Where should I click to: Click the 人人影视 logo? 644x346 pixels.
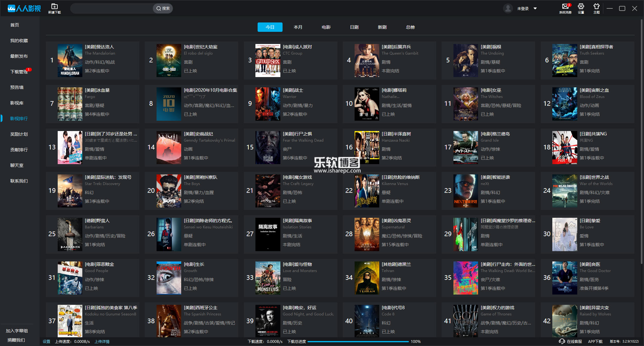24,8
